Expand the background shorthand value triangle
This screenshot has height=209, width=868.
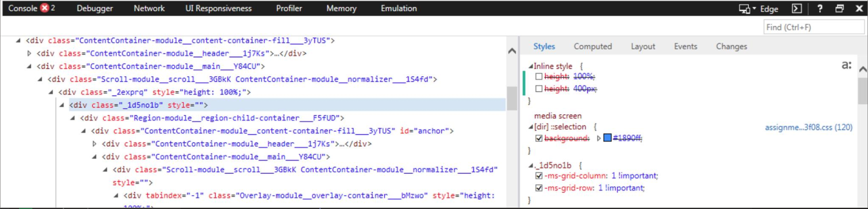tap(599, 138)
